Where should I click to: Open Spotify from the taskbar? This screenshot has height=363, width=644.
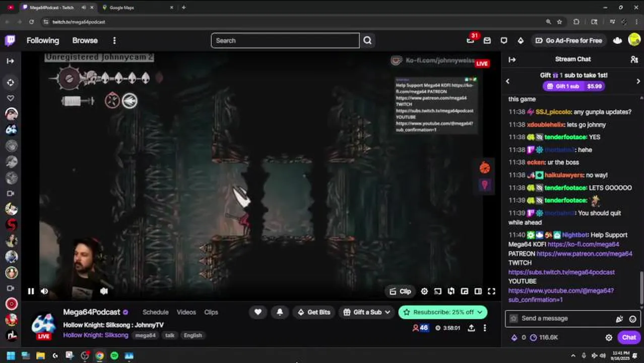[x=114, y=355]
